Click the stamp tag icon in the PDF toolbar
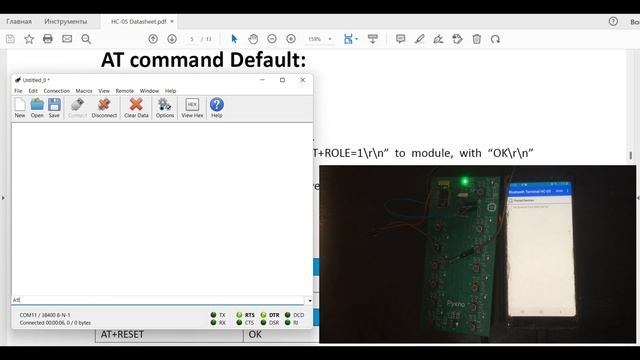The width and height of the screenshot is (640, 360). (x=458, y=39)
